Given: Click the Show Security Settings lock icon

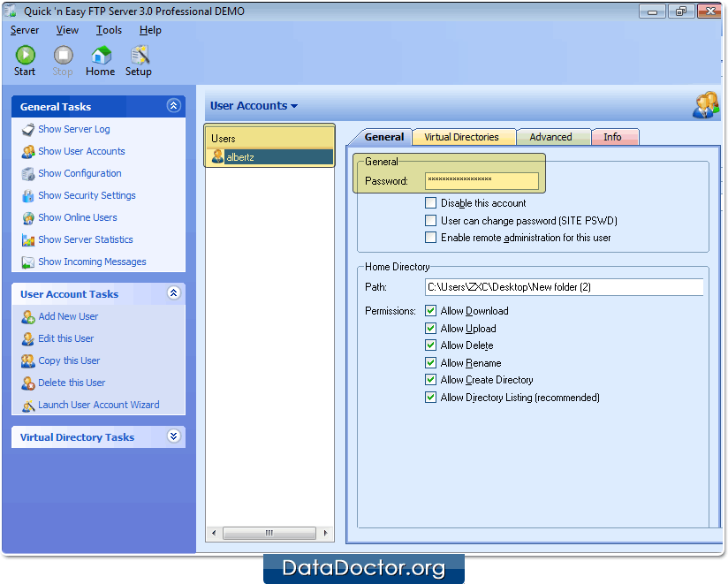Looking at the screenshot, I should coord(28,196).
